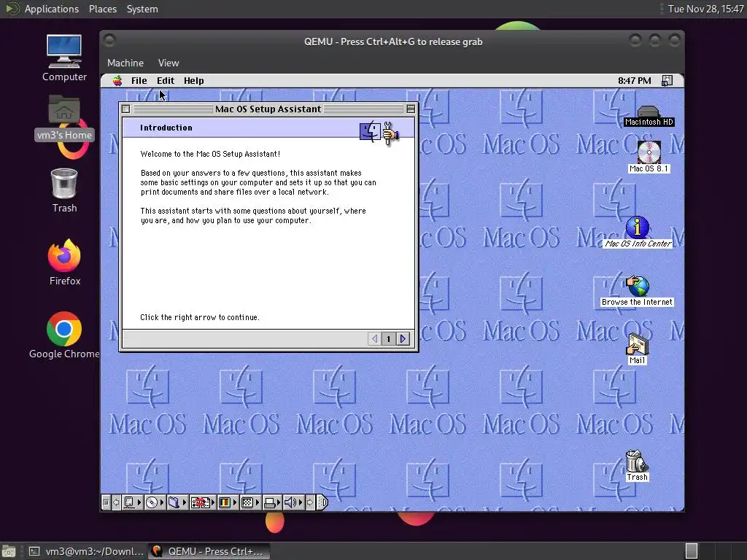
Task: Click the show desktop button in taskbar
Action: (x=9, y=551)
